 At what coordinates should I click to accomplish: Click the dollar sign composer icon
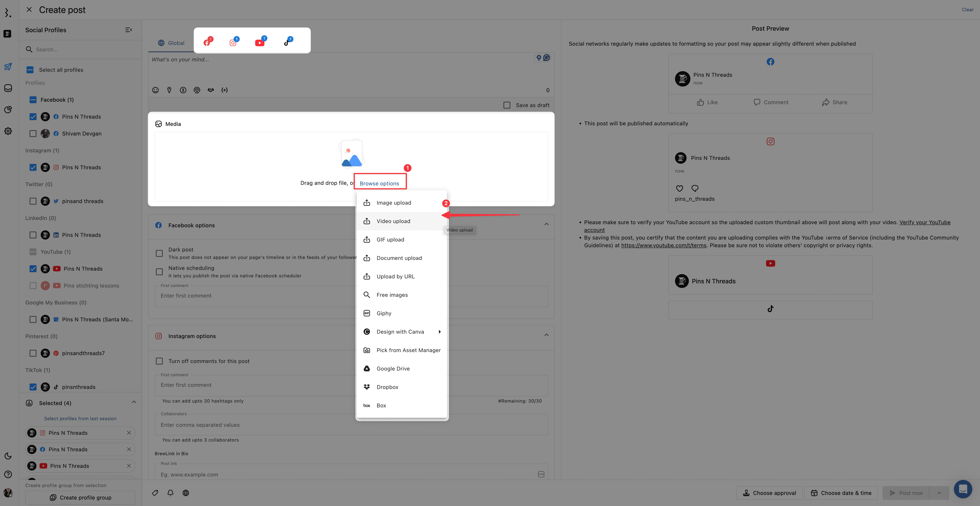coord(183,90)
